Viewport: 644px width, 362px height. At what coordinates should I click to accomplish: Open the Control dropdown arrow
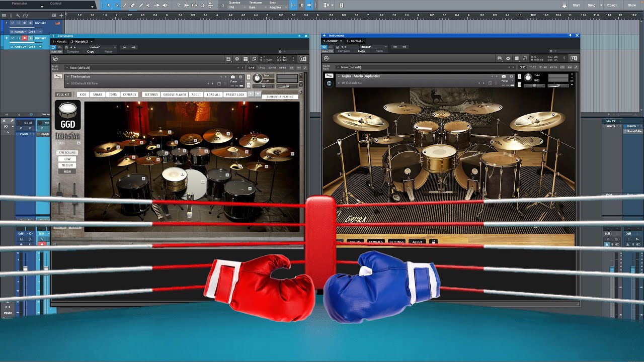pyautogui.click(x=93, y=7)
